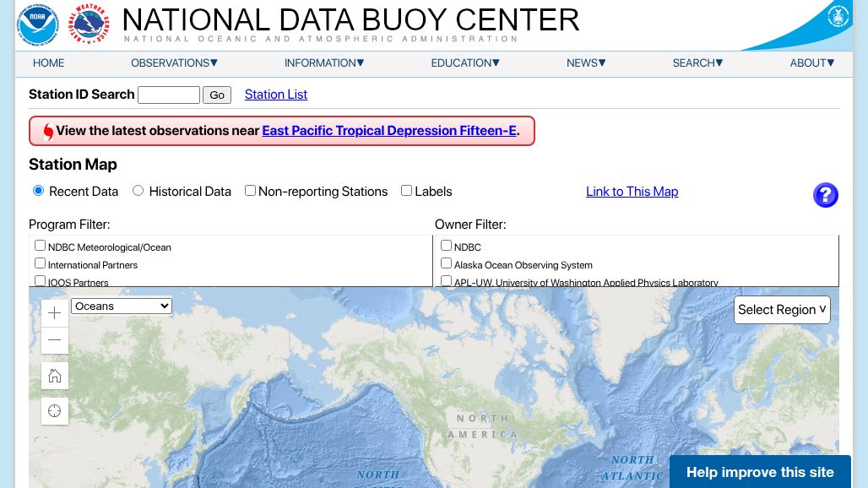Image resolution: width=868 pixels, height=488 pixels.
Task: Click the locate/crosshair map button
Action: 54,411
